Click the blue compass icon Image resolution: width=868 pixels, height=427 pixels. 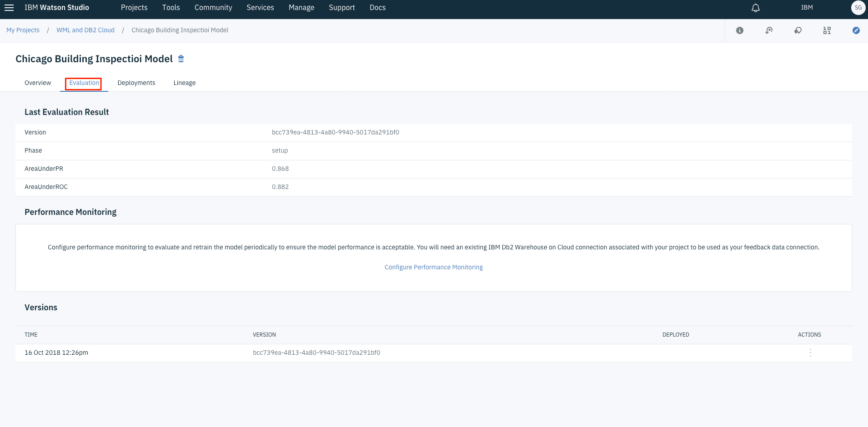pos(856,30)
